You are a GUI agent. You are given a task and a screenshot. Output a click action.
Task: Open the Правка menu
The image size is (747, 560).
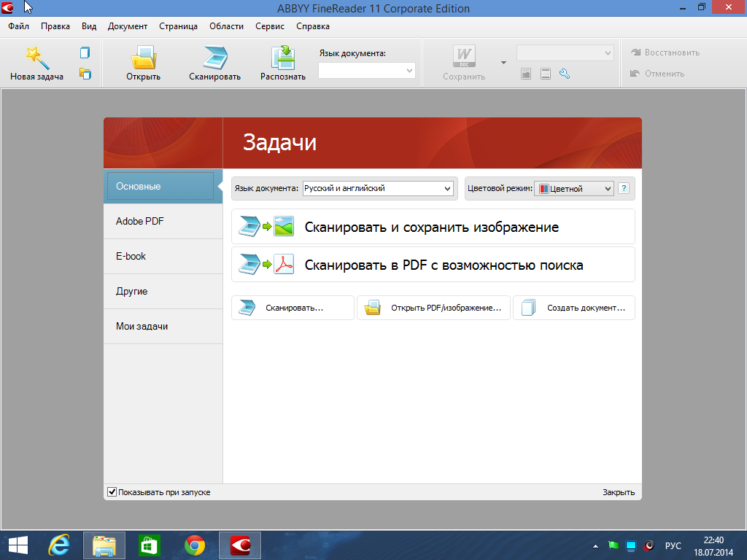(x=55, y=26)
